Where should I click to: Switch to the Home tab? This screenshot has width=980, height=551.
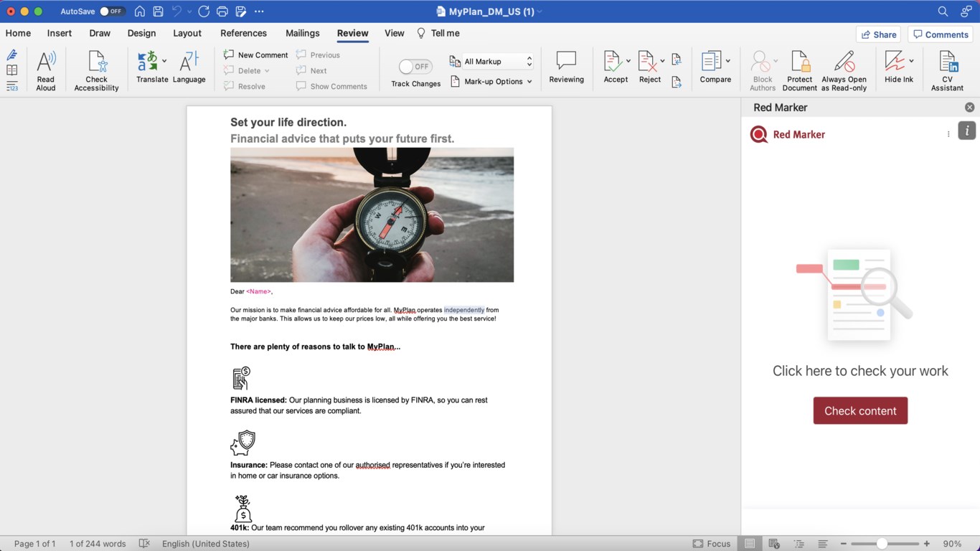(18, 33)
